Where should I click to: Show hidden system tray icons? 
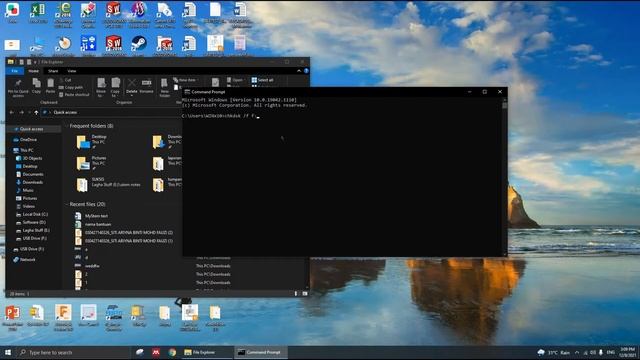[x=577, y=352]
